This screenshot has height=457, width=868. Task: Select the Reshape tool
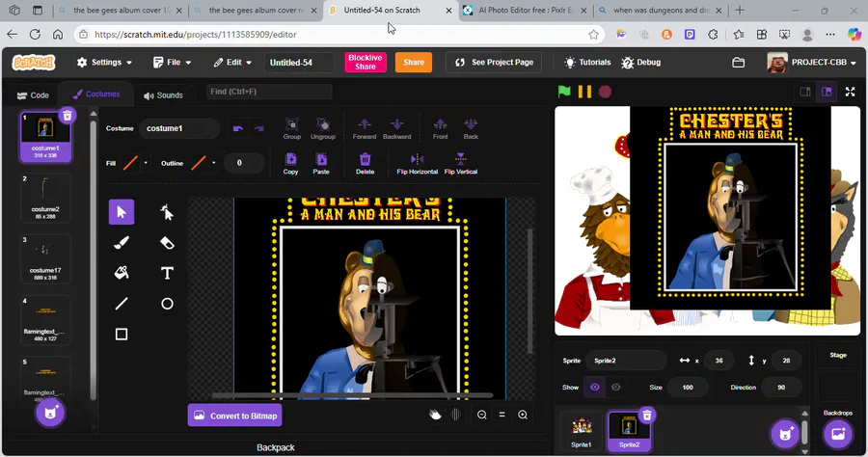point(167,212)
